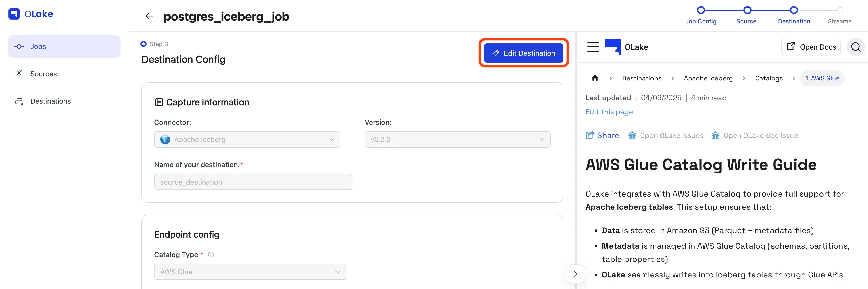Collapse docs panel with chevron button

click(575, 274)
